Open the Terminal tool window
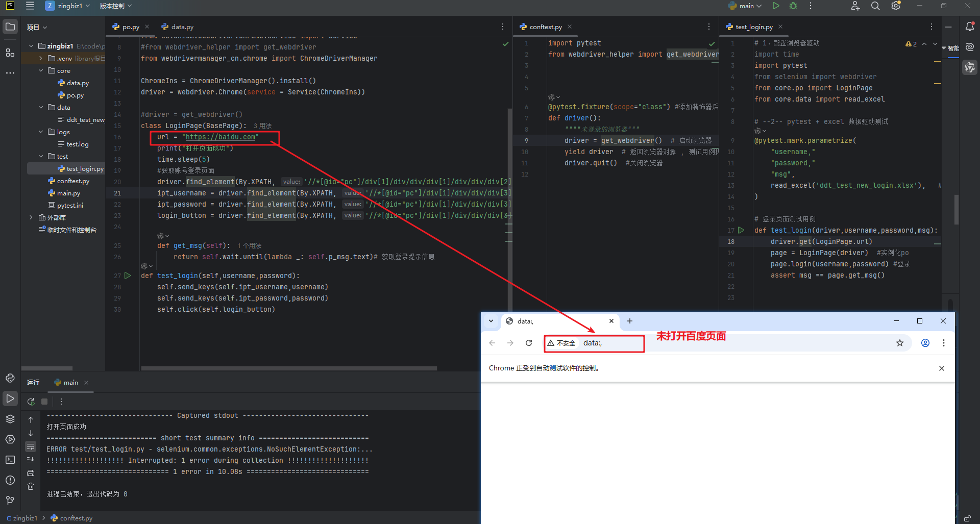The height and width of the screenshot is (524, 980). (x=10, y=460)
